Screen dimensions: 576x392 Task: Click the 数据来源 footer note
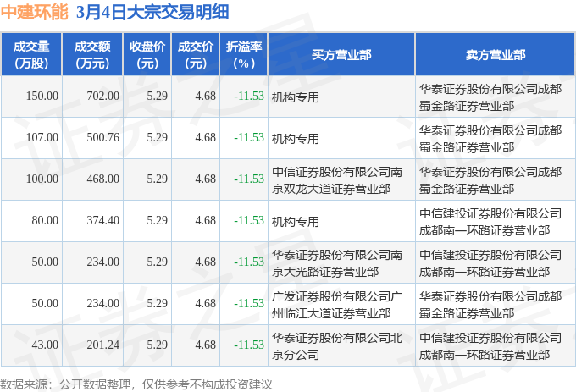tap(136, 384)
